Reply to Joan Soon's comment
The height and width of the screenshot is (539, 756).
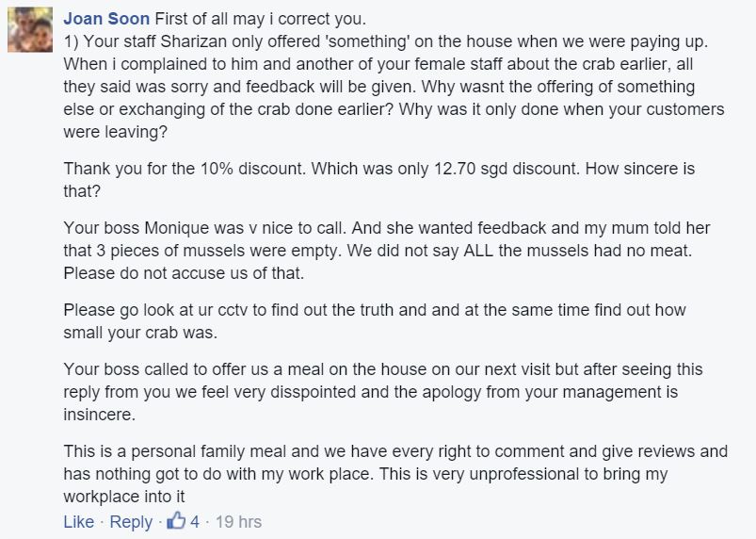coord(131,522)
